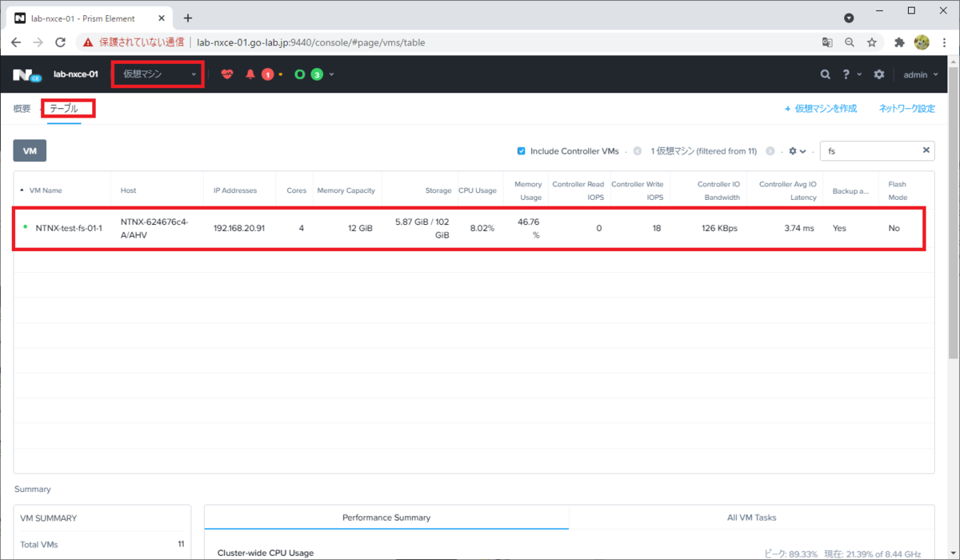Close the Prism Element browser tab
The width and height of the screenshot is (960, 560).
[163, 18]
